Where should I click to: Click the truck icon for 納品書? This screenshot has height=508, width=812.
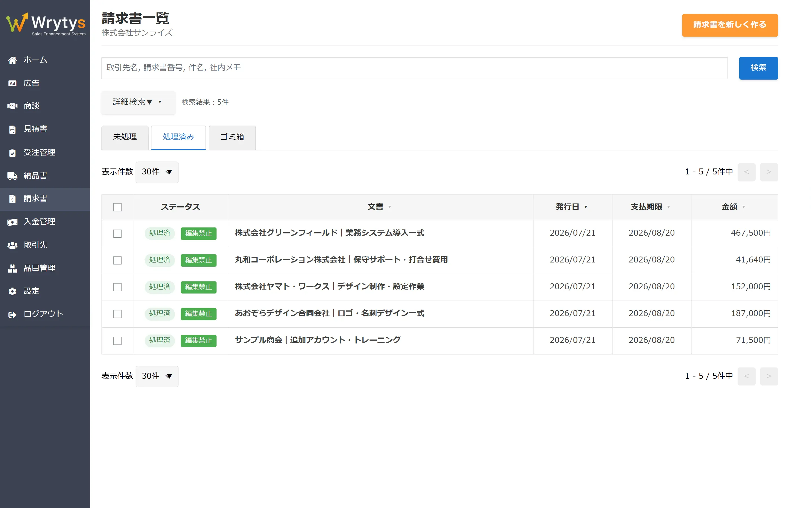click(x=12, y=176)
